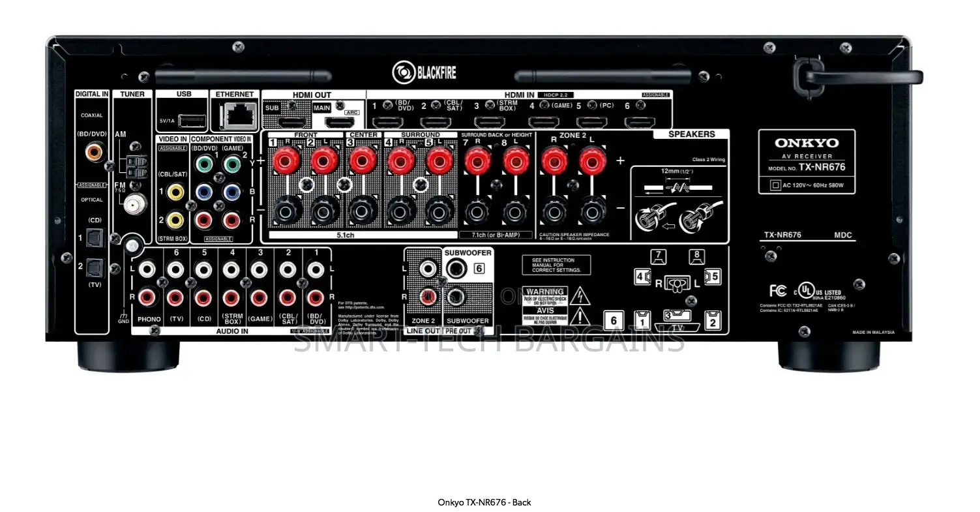This screenshot has height=512, width=980.
Task: Click optical input 2 (TV) port
Action: tap(95, 267)
